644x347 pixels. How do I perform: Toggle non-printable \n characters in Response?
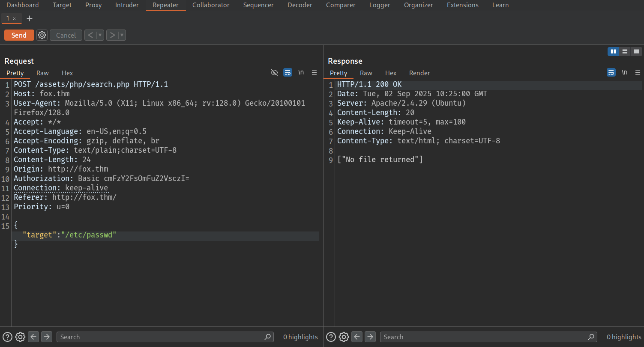point(625,73)
